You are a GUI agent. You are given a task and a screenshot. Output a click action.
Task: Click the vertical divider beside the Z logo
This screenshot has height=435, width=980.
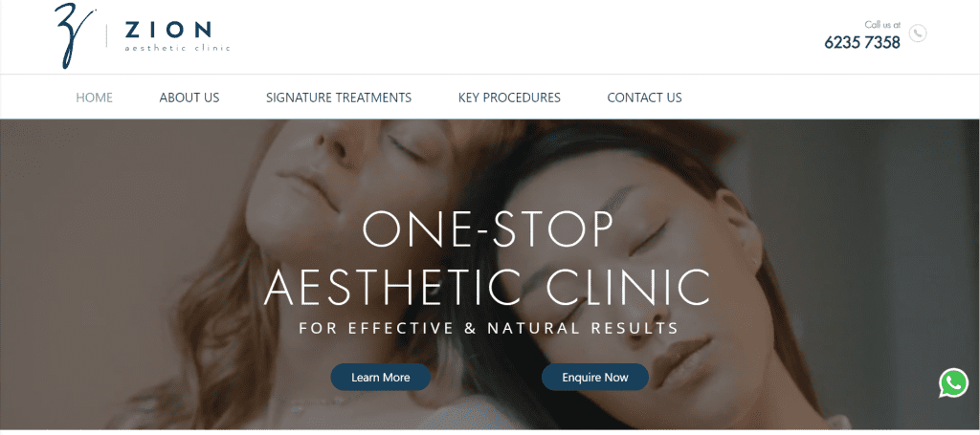click(106, 35)
